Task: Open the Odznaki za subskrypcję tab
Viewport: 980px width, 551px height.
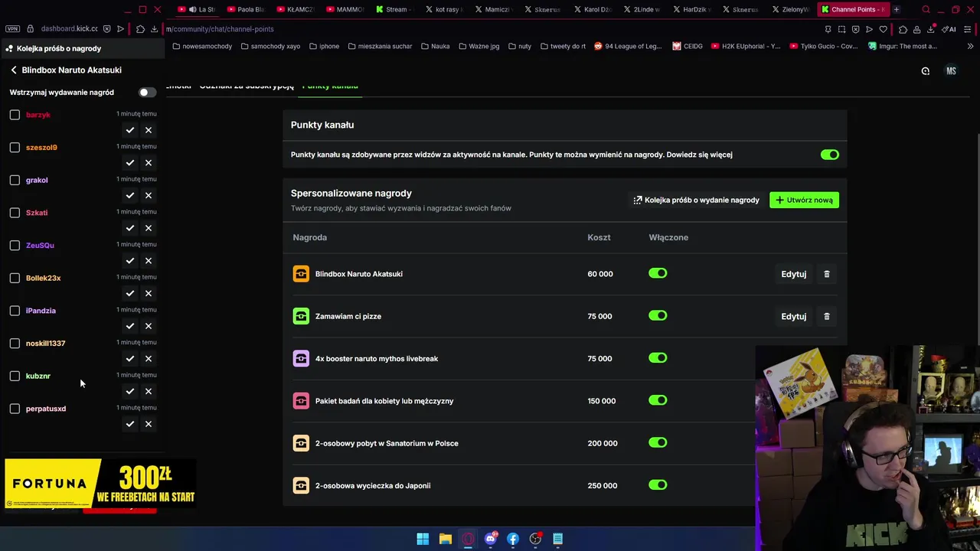Action: (x=247, y=86)
